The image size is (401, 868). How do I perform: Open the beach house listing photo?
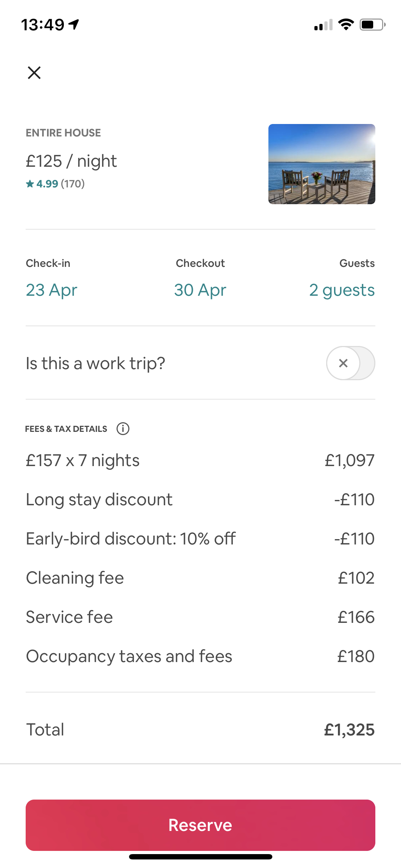(322, 164)
